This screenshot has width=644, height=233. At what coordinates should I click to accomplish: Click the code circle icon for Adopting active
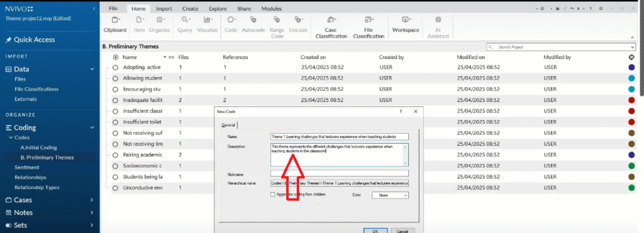[x=116, y=67]
